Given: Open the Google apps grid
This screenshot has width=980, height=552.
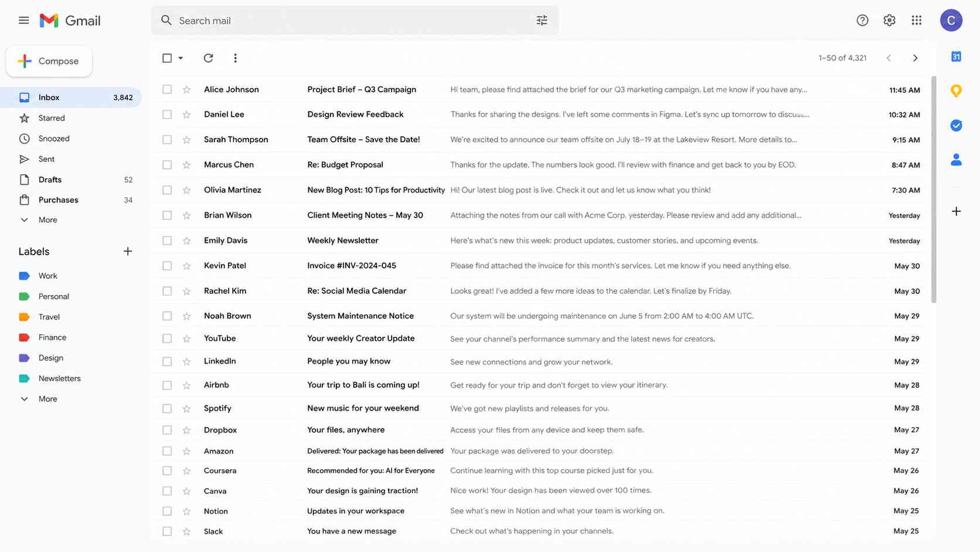Looking at the screenshot, I should pyautogui.click(x=917, y=21).
